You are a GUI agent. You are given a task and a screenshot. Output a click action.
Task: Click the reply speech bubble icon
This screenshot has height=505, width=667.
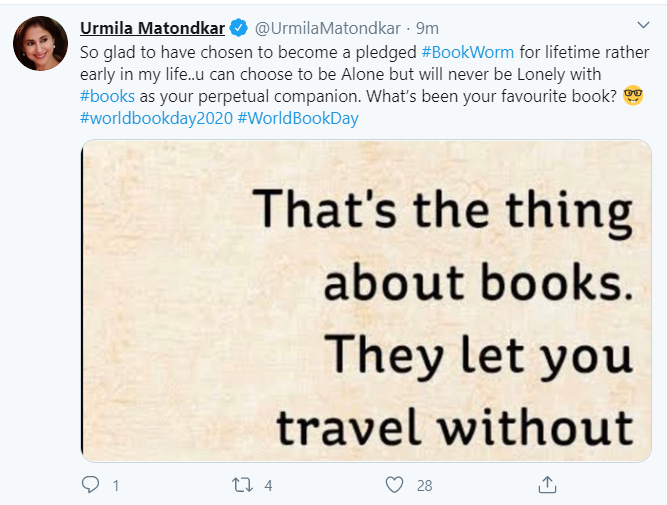pos(90,485)
